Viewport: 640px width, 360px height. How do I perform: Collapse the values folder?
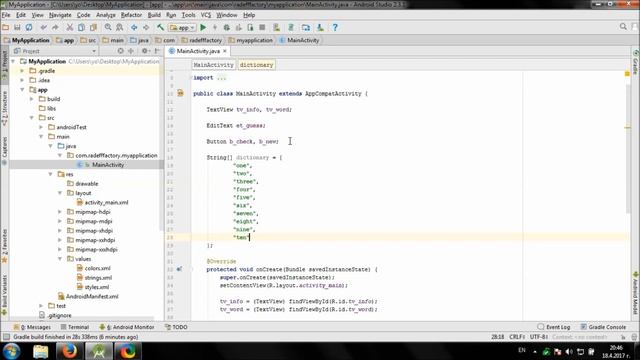click(60, 259)
